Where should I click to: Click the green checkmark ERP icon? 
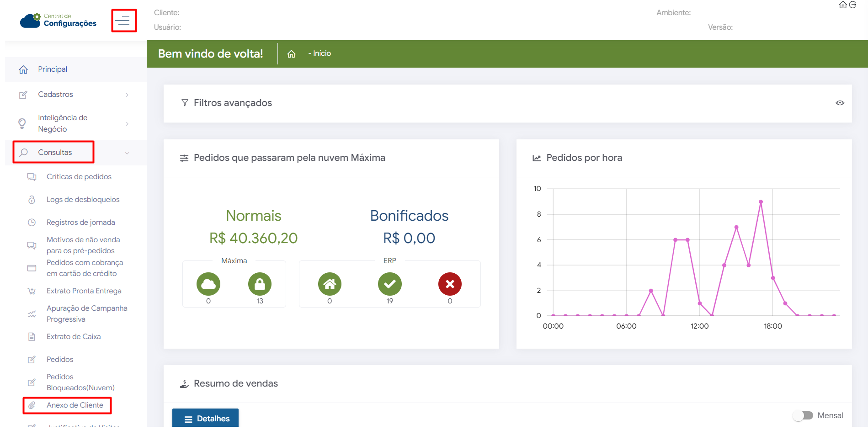pos(389,284)
